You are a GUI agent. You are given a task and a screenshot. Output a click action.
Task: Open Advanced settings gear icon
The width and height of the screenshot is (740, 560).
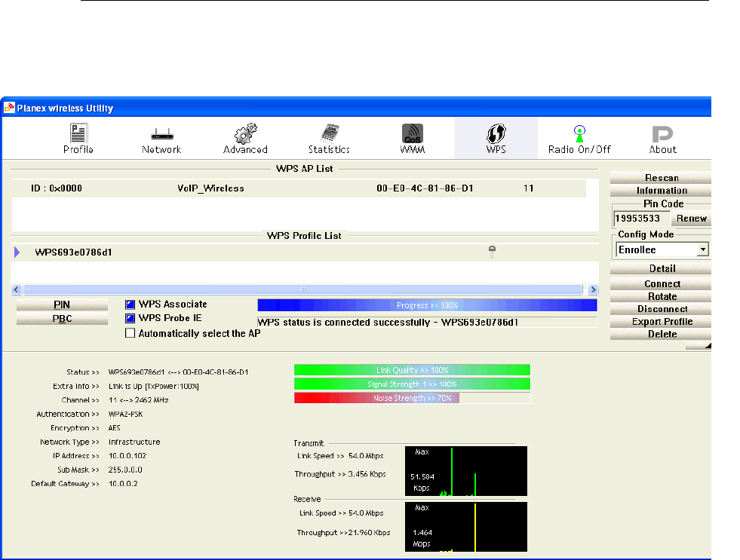245,138
